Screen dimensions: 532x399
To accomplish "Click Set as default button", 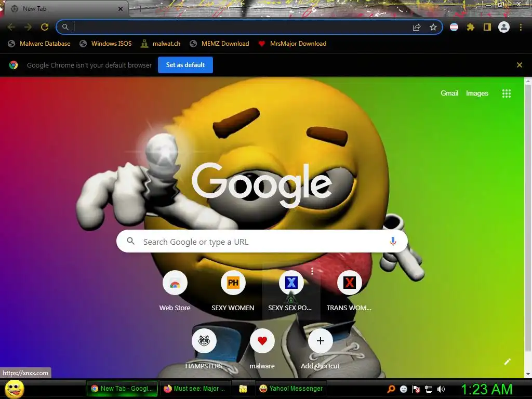I will click(x=185, y=65).
